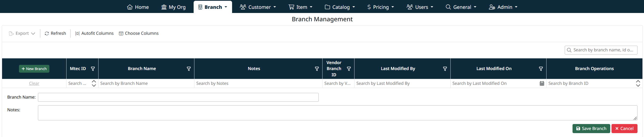Expand the Export dropdown
The height and width of the screenshot is (137, 644).
(22, 33)
